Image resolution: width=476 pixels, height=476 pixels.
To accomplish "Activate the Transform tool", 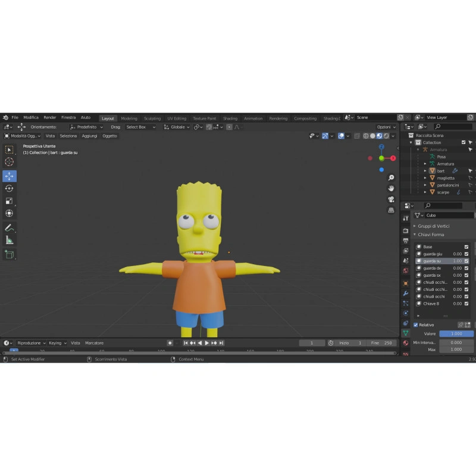I will 10,214.
